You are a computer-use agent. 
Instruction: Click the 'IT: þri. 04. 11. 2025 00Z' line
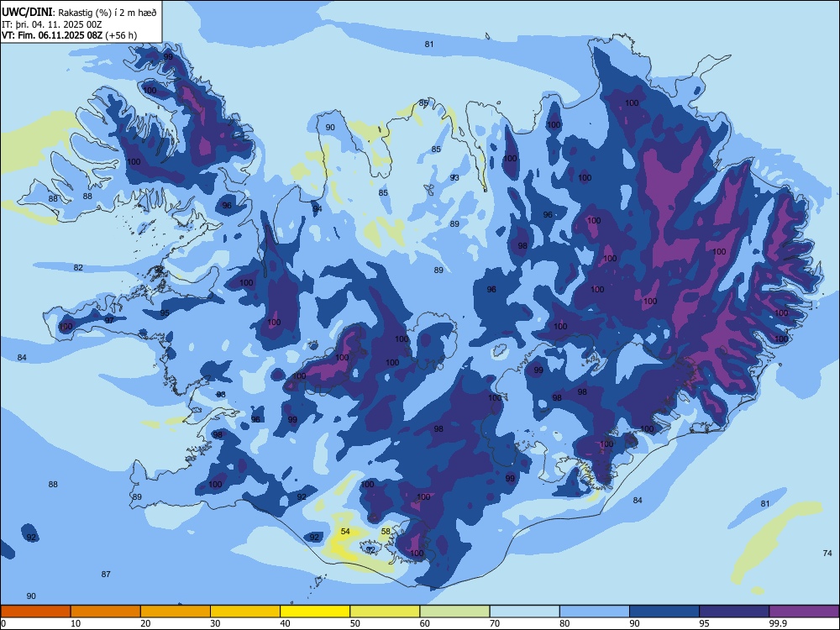click(x=52, y=24)
